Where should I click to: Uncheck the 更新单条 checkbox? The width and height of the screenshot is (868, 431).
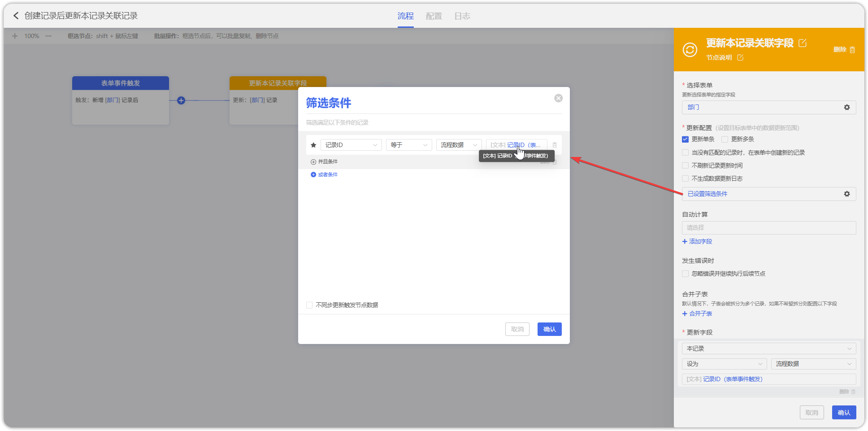(685, 139)
